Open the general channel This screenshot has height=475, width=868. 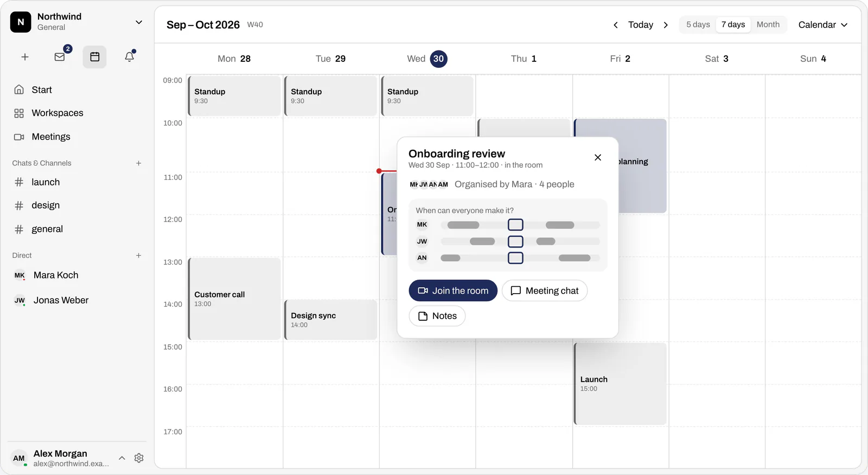click(77, 229)
